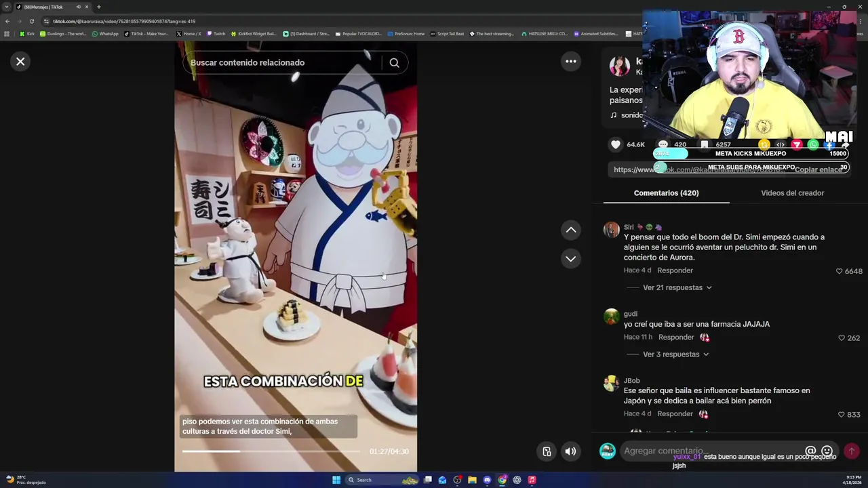Mute the Mensajes TikTok browser tab audio
The height and width of the screenshot is (488, 868).
[x=79, y=7]
